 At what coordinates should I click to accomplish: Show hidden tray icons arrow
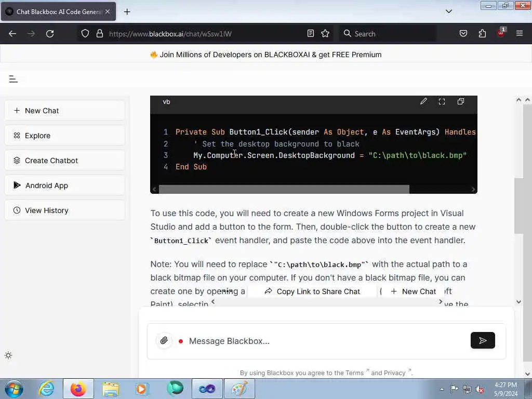(442, 390)
